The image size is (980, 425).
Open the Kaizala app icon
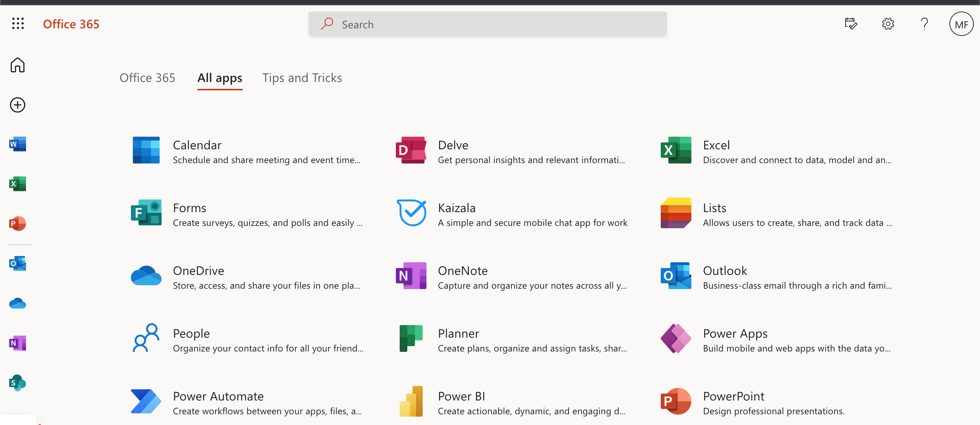tap(412, 213)
